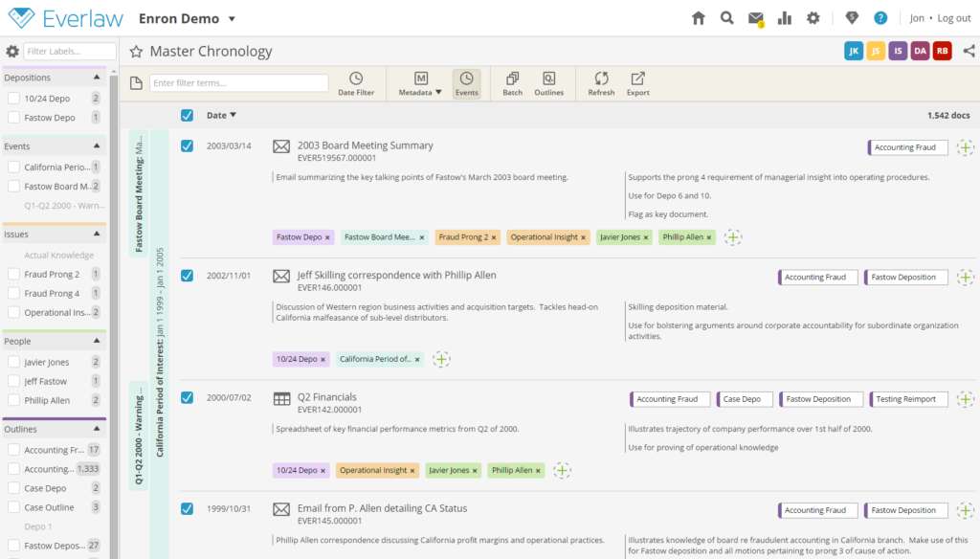Open search with magnifier icon
The width and height of the screenshot is (980, 559).
click(x=726, y=18)
